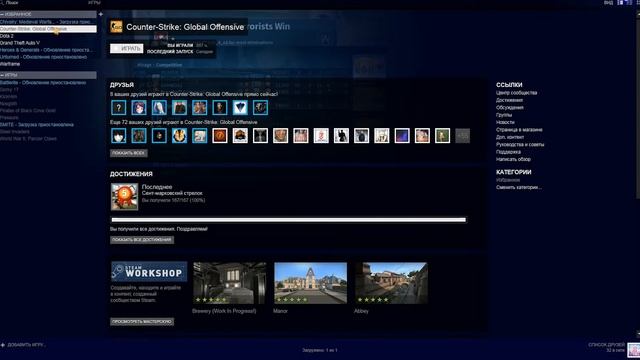
Task: Click ПОКАЗАТЬ ВСЕХ under friends
Action: [x=129, y=153]
